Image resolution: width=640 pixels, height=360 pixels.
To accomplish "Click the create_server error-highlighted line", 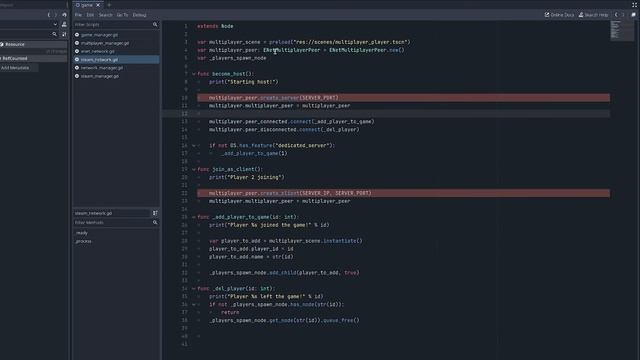I will (x=403, y=98).
